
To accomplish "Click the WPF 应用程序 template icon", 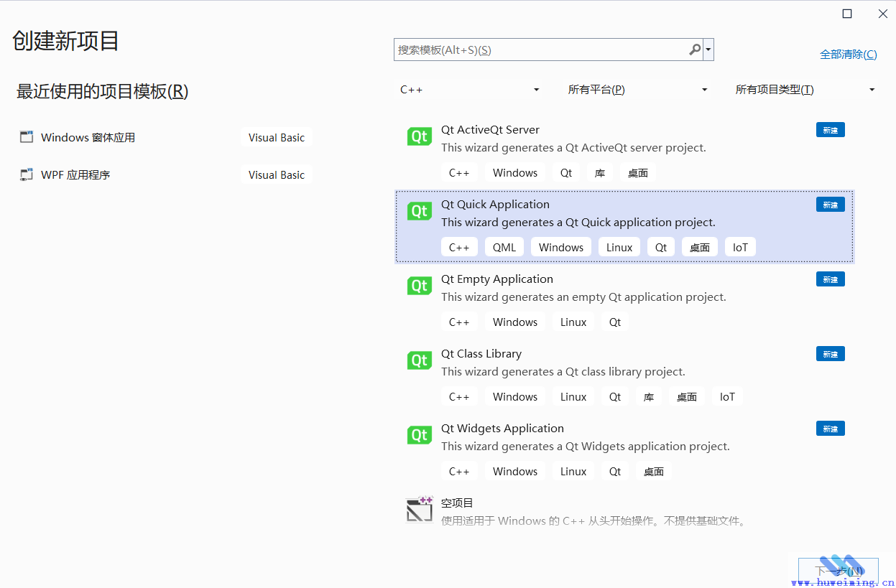I will click(x=27, y=174).
